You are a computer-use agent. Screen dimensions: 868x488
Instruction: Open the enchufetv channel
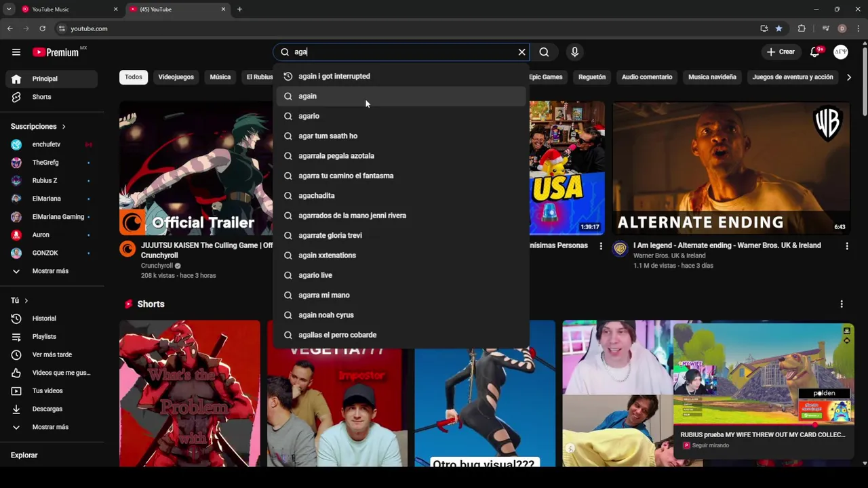(52, 144)
